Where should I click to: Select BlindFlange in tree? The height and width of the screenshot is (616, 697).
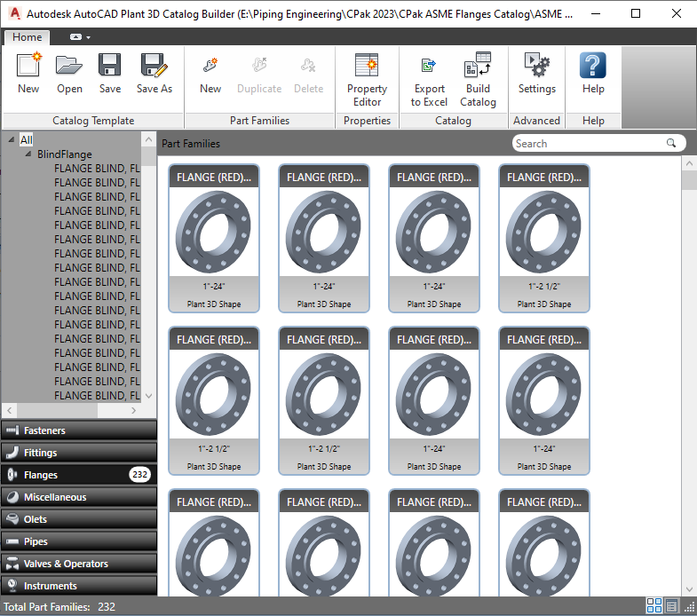pyautogui.click(x=65, y=154)
